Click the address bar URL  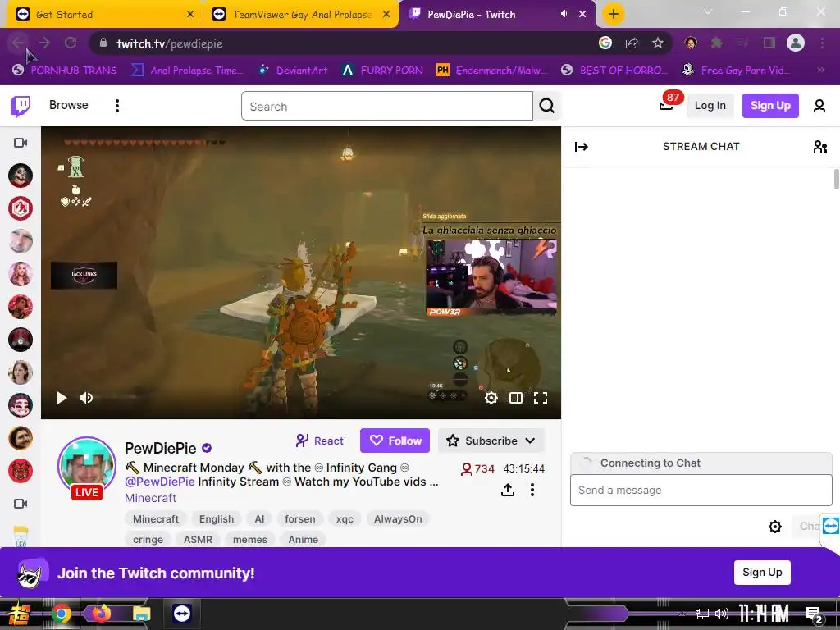click(x=169, y=43)
